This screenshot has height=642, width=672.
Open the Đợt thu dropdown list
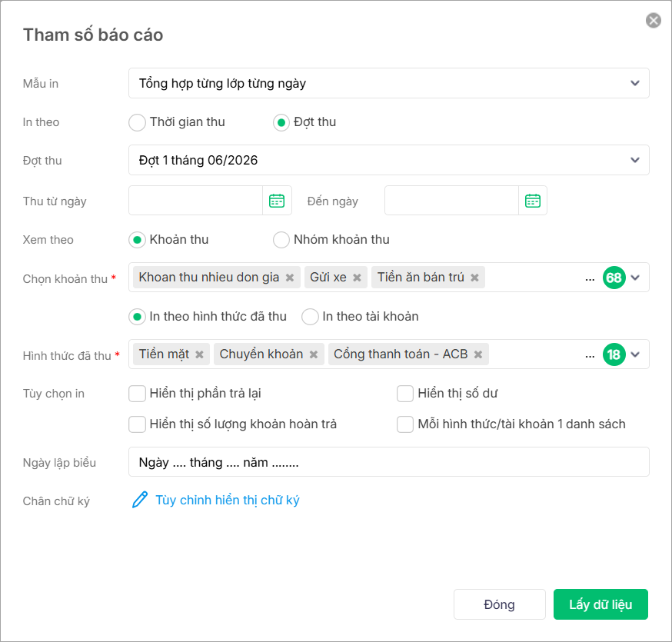634,160
